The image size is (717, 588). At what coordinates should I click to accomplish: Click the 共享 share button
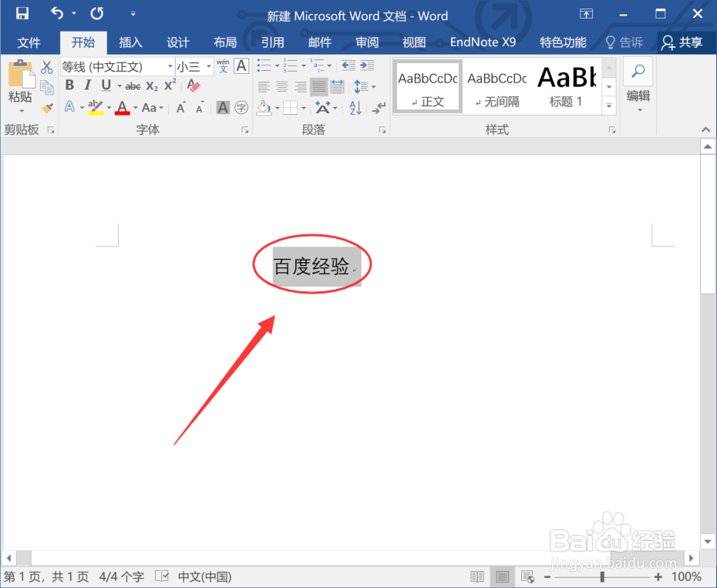click(682, 42)
